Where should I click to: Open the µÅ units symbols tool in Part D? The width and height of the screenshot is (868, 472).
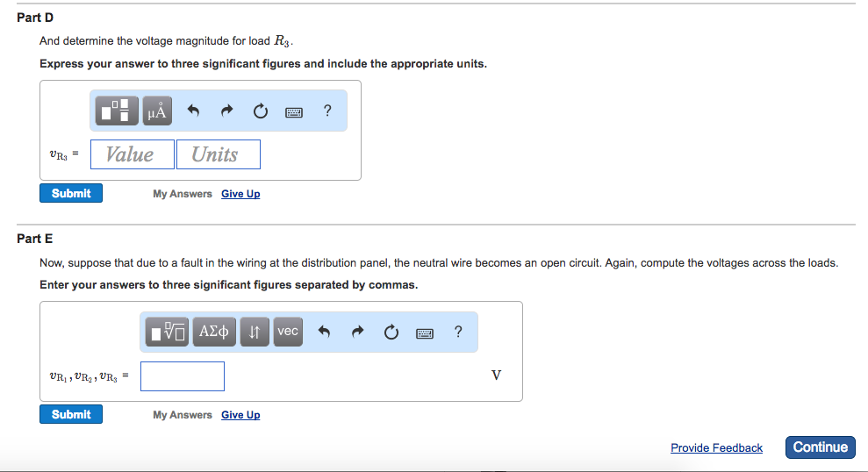(x=157, y=111)
